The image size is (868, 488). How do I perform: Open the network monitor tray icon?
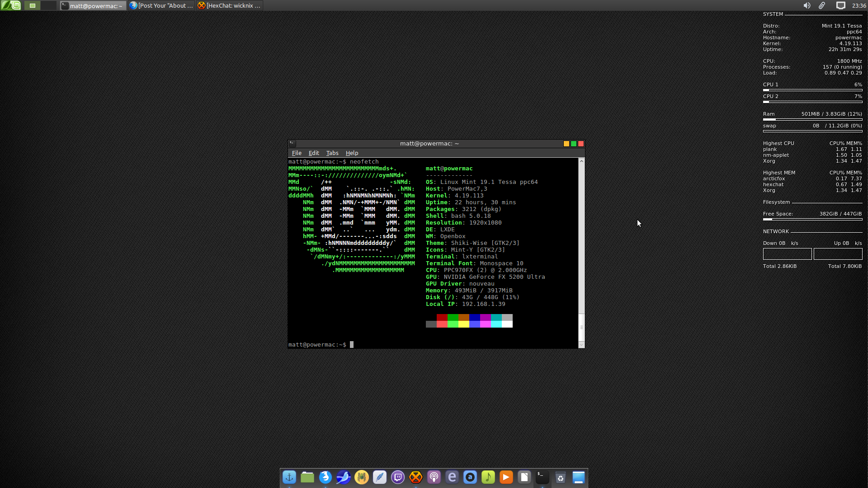840,5
